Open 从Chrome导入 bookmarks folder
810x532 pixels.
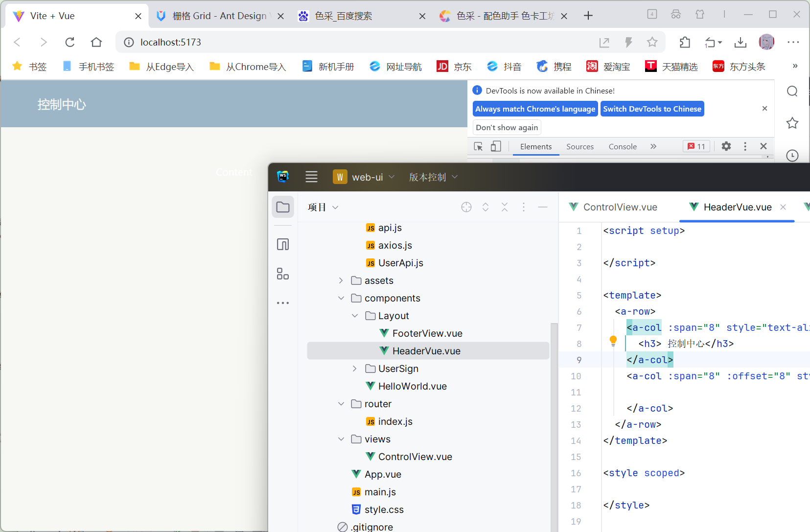[x=248, y=66]
